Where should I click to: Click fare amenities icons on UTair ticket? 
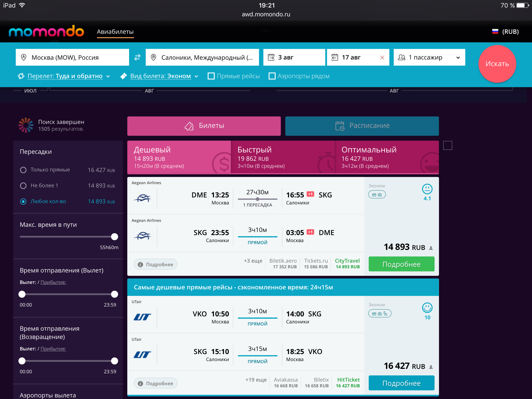[x=380, y=314]
